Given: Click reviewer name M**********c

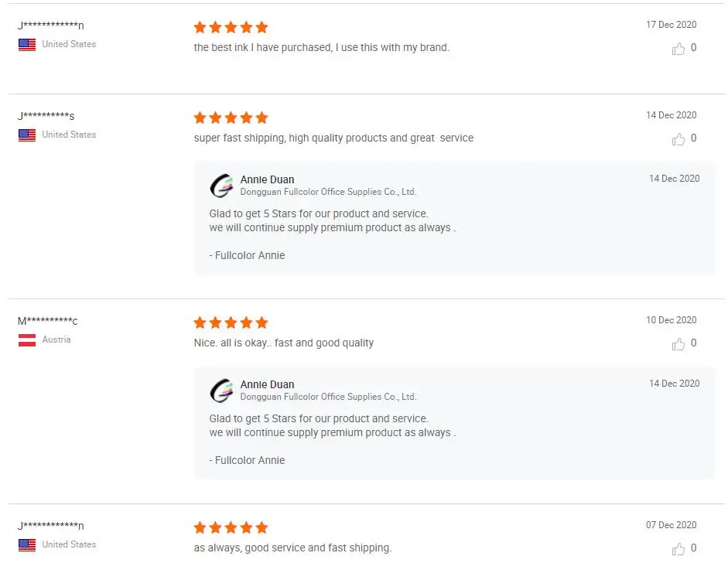Looking at the screenshot, I should coord(48,321).
